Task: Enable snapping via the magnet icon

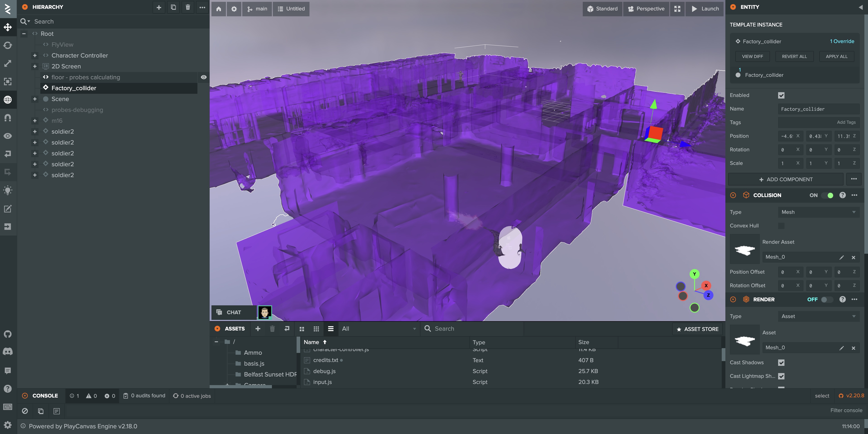Action: point(8,117)
